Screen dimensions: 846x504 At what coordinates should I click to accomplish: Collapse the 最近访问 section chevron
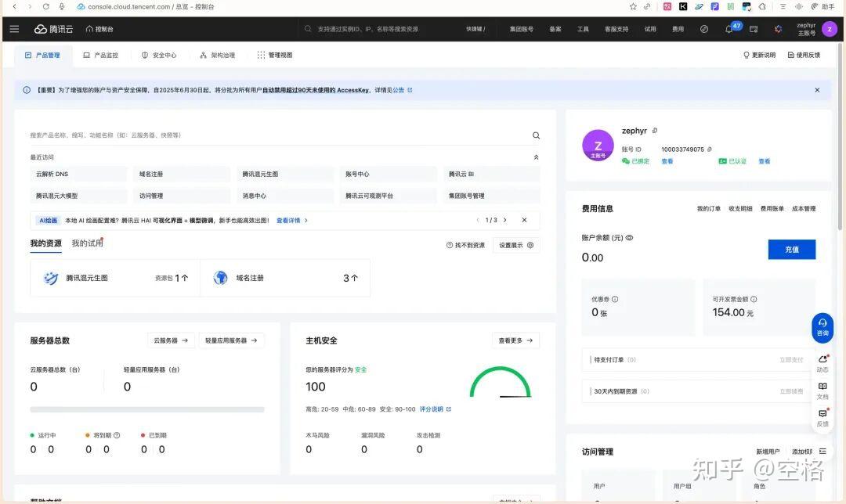tap(536, 157)
